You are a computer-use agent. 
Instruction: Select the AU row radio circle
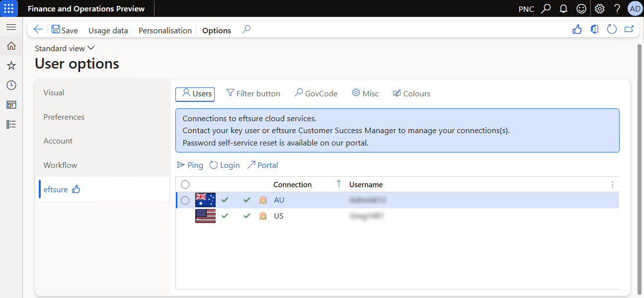pyautogui.click(x=185, y=200)
